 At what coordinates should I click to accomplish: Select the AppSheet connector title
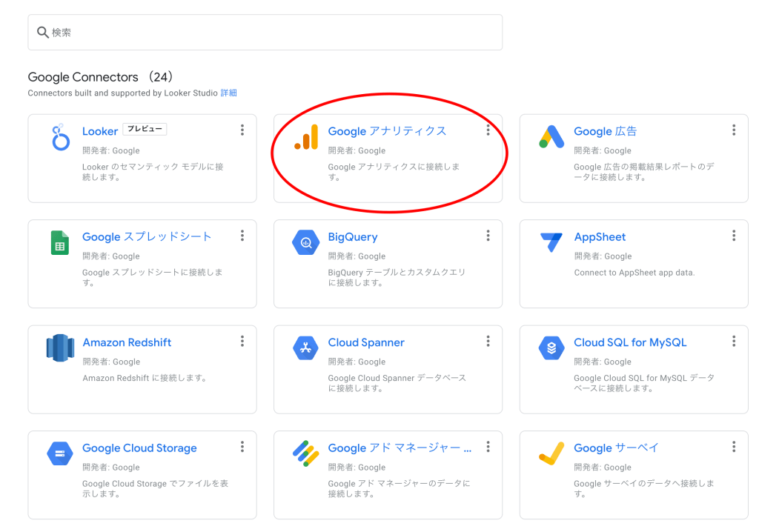click(x=600, y=236)
